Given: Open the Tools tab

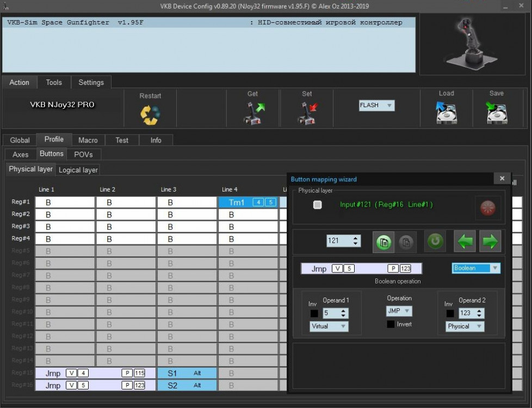Looking at the screenshot, I should click(x=54, y=82).
